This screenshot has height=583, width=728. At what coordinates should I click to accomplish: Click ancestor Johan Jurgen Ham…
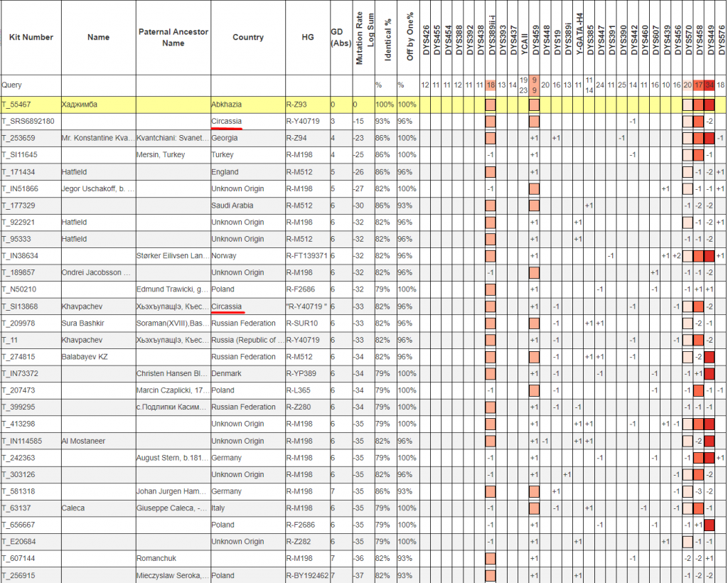click(171, 491)
